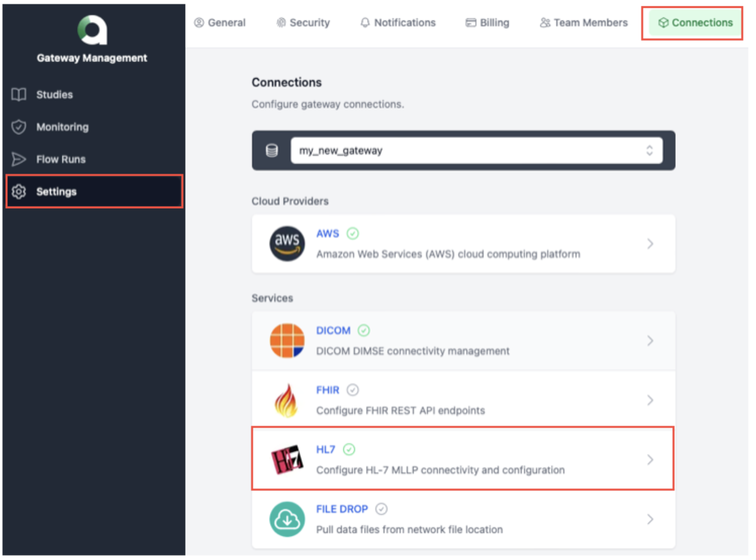Click the Cloud Providers section label
This screenshot has height=560, width=756.
click(290, 201)
